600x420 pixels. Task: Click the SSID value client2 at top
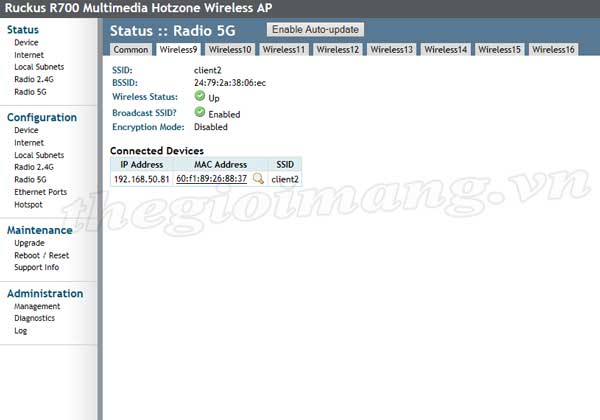207,70
